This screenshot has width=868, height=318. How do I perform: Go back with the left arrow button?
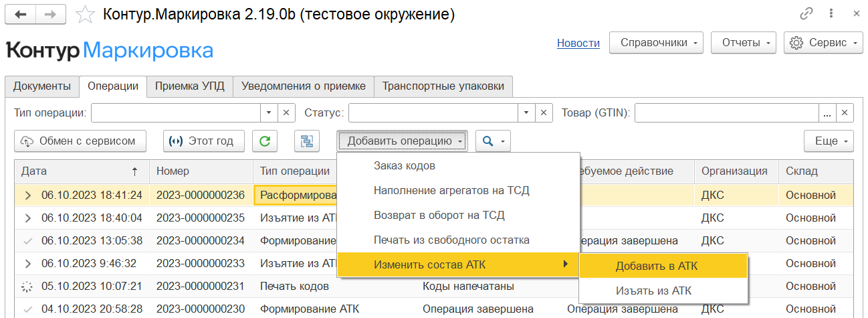19,14
